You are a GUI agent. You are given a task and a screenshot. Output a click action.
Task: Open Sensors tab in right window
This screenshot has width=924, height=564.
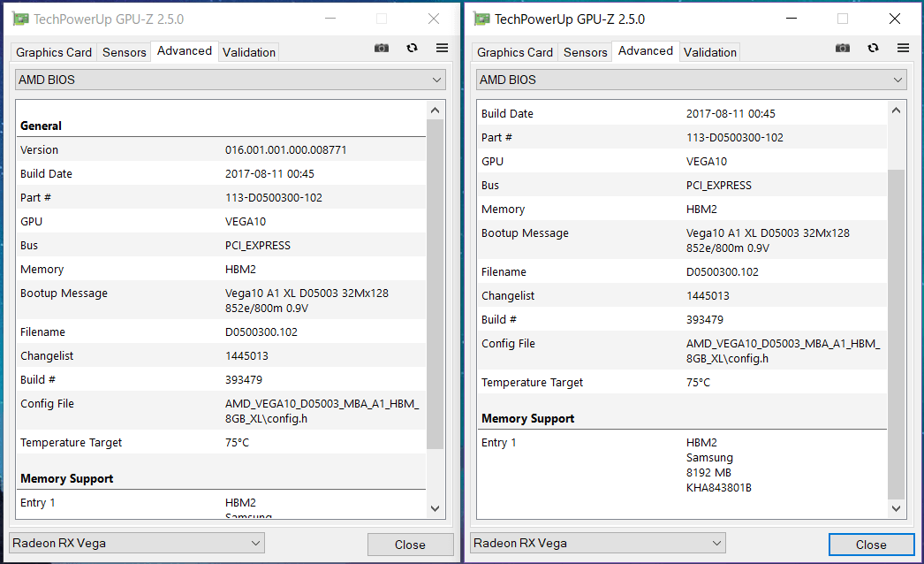(x=585, y=52)
